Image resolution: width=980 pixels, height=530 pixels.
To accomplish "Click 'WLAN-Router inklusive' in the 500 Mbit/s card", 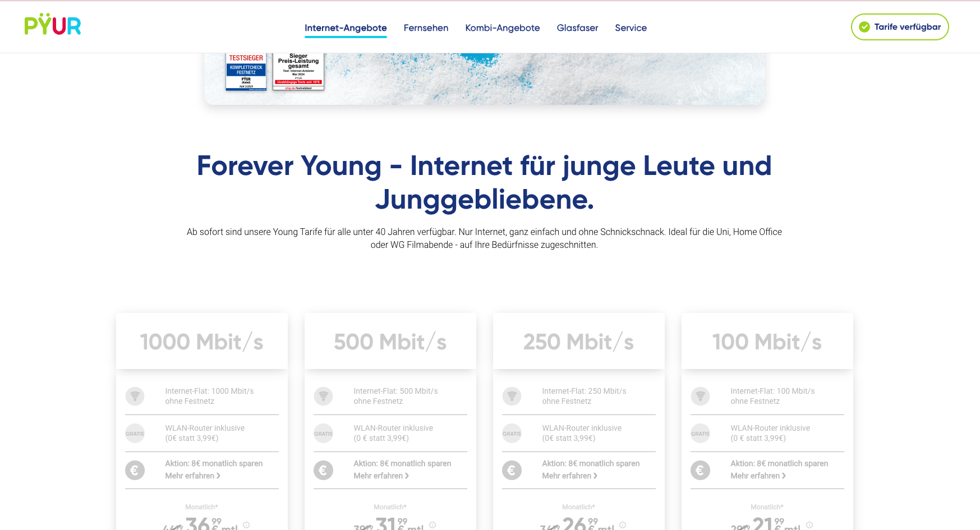I will (x=393, y=428).
